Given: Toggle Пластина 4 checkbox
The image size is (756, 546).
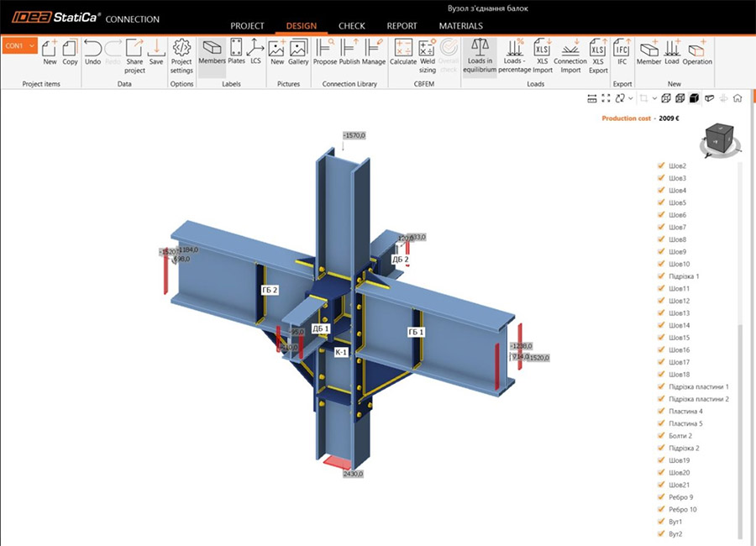Looking at the screenshot, I should (x=660, y=412).
